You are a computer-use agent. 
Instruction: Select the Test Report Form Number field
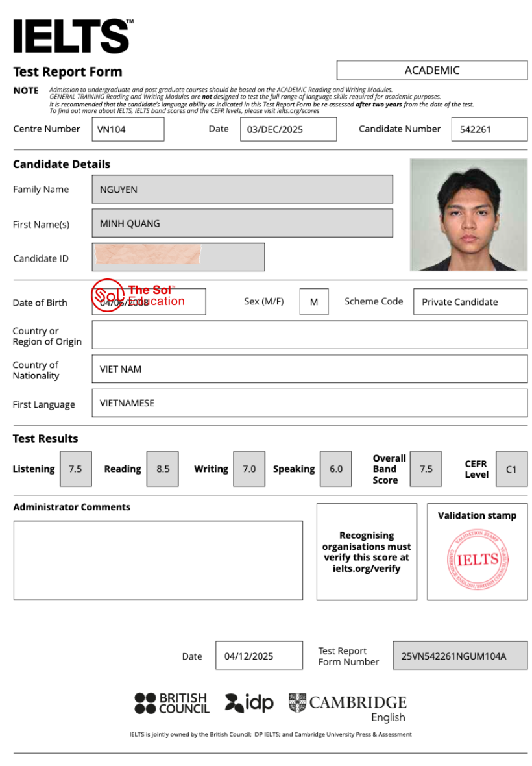[x=459, y=656]
